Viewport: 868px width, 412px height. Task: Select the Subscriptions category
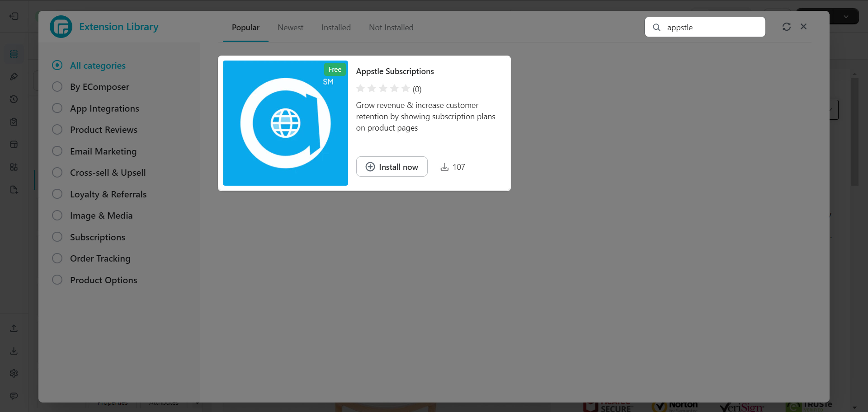tap(89, 237)
